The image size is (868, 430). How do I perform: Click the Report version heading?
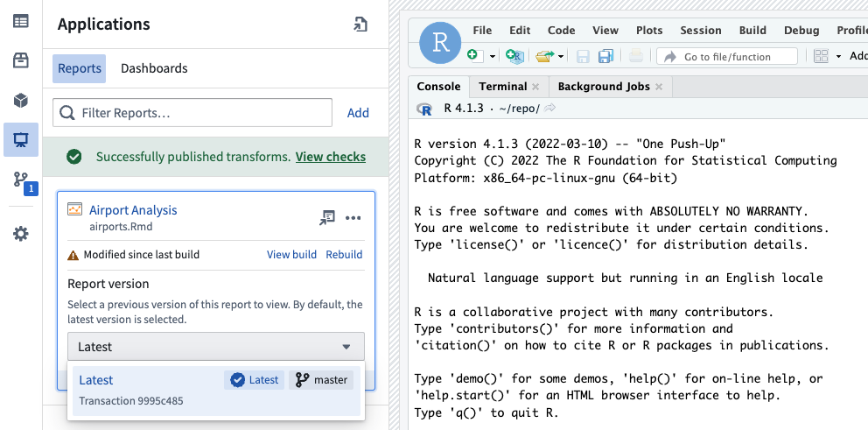point(108,284)
